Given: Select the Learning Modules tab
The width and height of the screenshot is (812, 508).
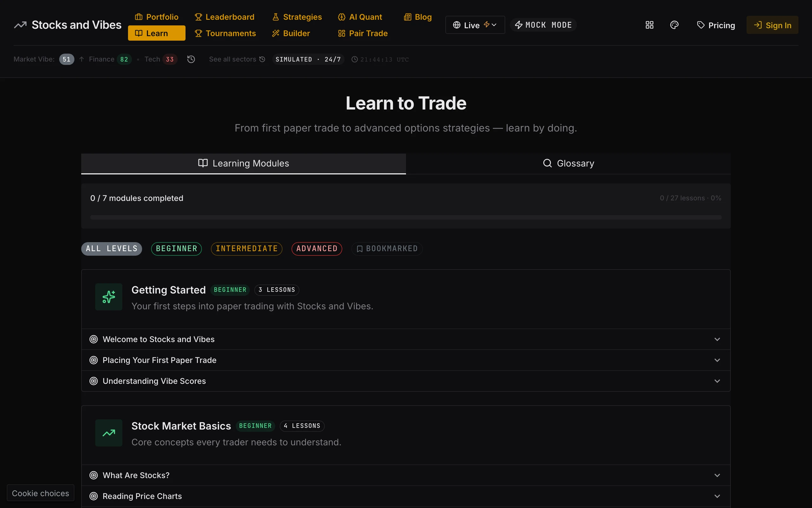Looking at the screenshot, I should tap(244, 163).
